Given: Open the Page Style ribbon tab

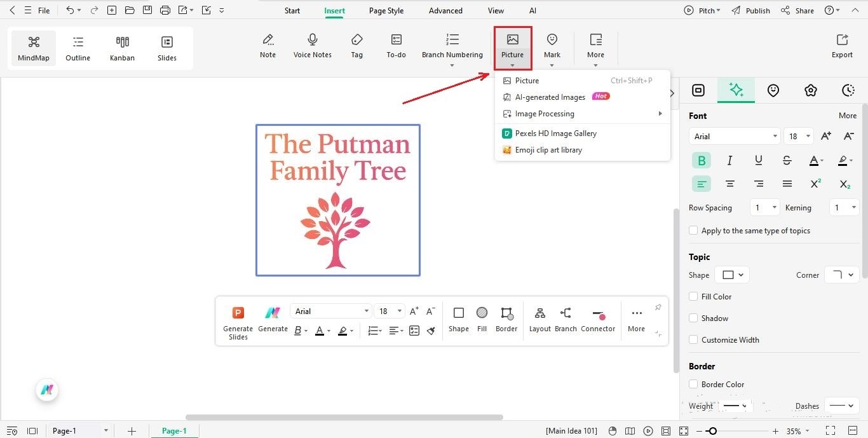Looking at the screenshot, I should pos(386,11).
